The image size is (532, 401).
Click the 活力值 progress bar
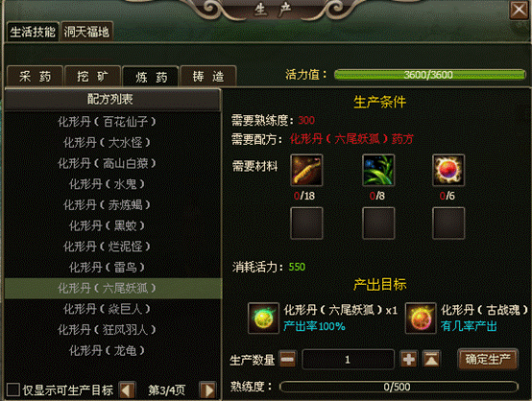point(429,75)
